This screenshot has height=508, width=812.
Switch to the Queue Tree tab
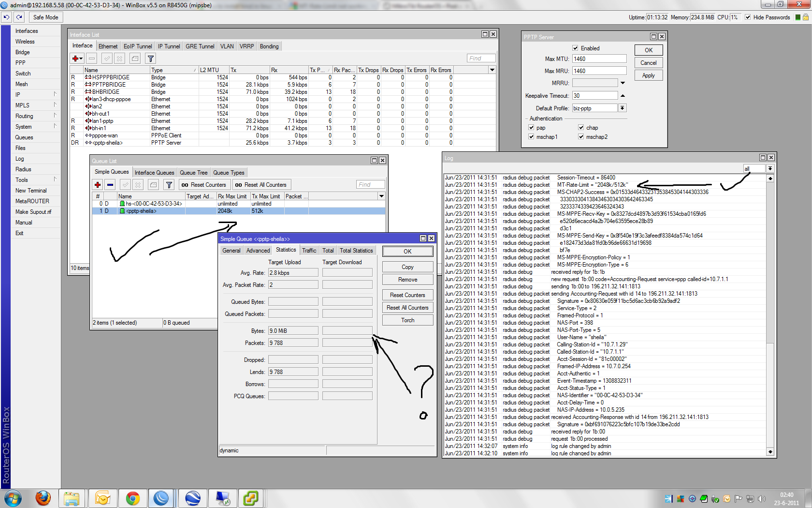[193, 173]
